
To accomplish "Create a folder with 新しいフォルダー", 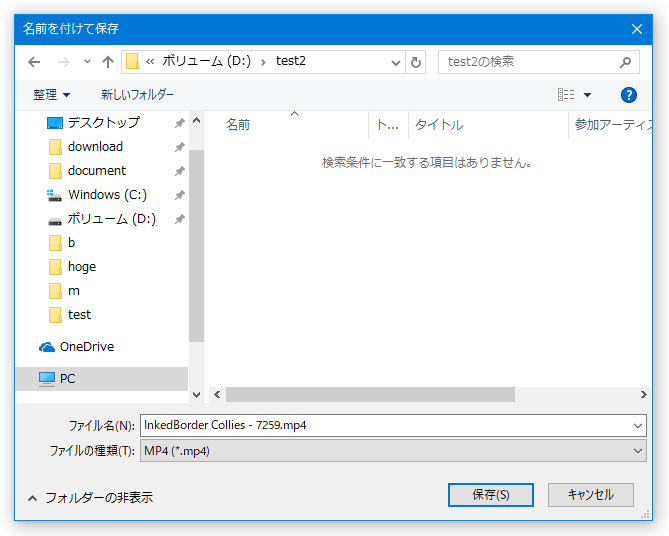I will 137,95.
